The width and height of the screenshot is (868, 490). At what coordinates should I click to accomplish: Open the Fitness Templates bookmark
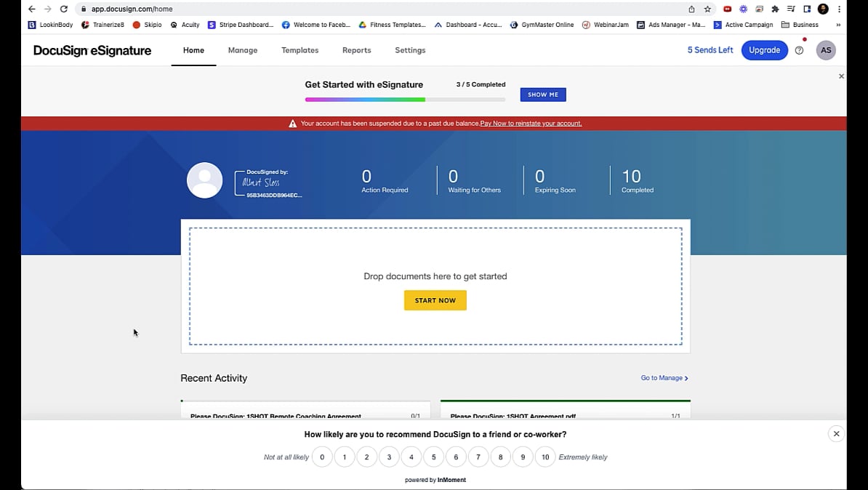tap(392, 25)
